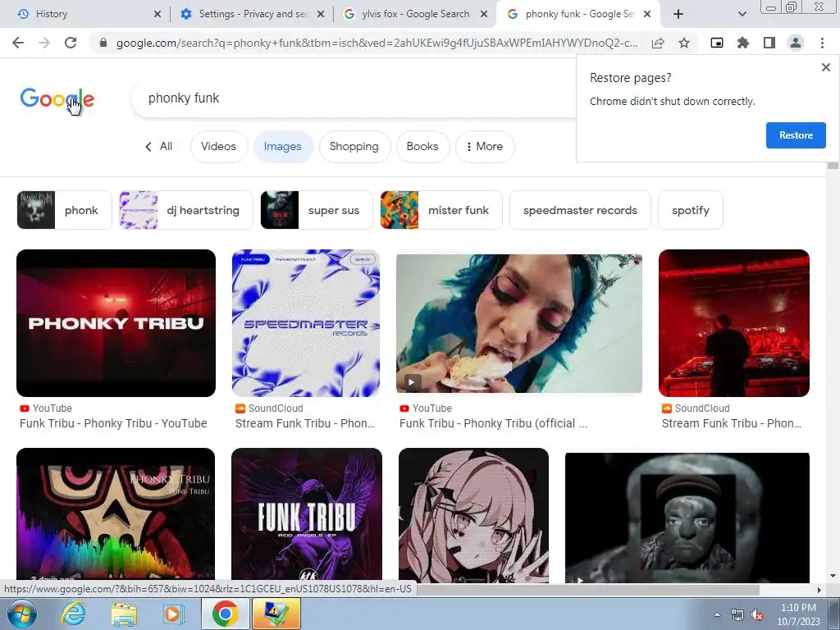This screenshot has height=630, width=840.
Task: Launch Internet Explorer from taskbar
Action: [x=73, y=614]
